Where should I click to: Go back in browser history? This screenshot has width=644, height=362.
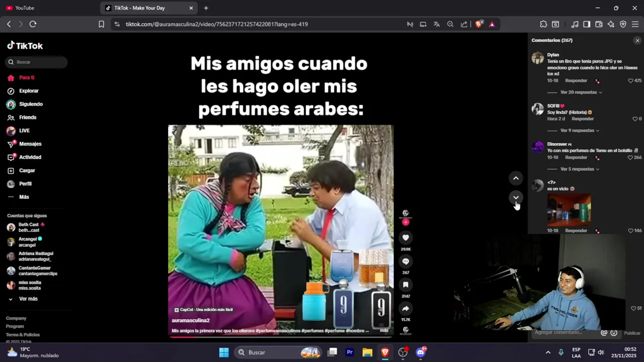(x=9, y=24)
